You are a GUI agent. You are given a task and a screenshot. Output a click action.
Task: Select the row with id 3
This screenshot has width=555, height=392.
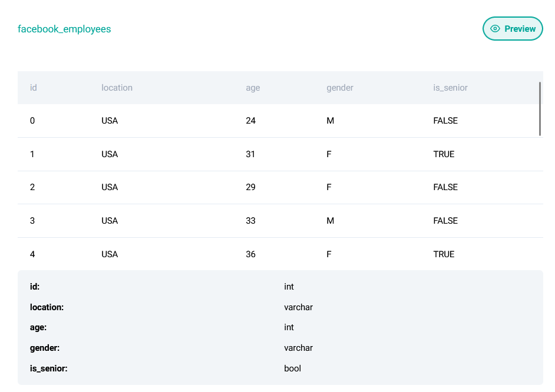(236, 221)
